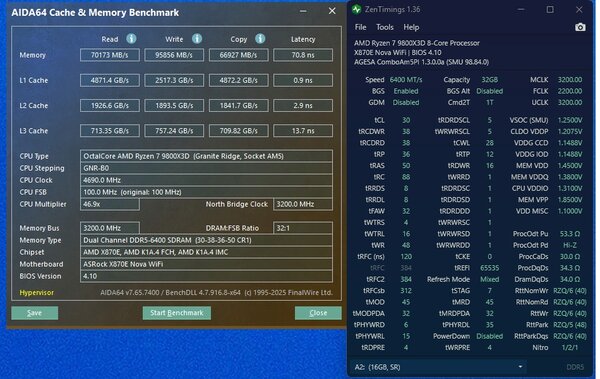Click Motherboard value ASRock X870E Nova WiFi
This screenshot has width=600, height=379.
[x=206, y=264]
